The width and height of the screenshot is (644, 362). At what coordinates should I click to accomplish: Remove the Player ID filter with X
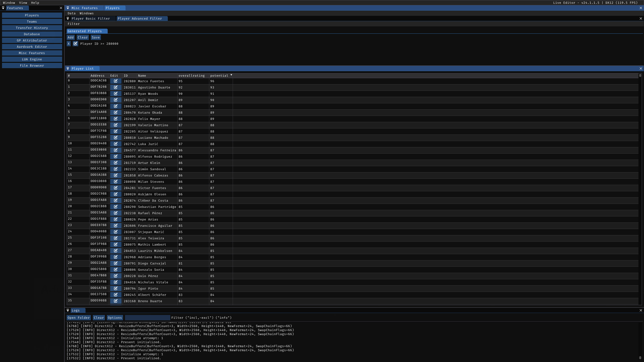tap(69, 44)
